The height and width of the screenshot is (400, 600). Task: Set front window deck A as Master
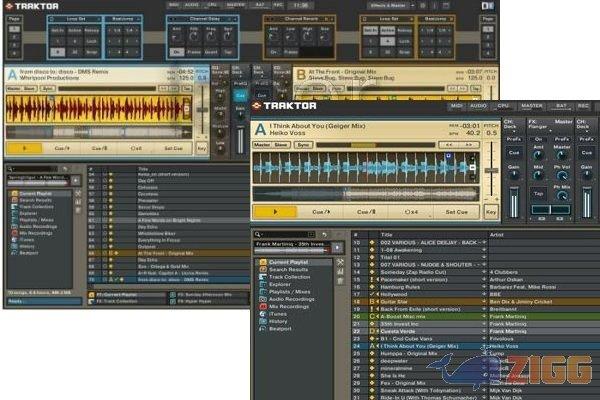(x=262, y=145)
